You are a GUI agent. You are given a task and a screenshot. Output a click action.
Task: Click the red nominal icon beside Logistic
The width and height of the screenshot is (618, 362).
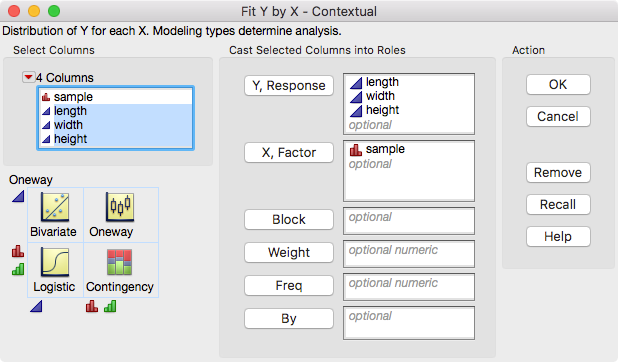point(18,251)
